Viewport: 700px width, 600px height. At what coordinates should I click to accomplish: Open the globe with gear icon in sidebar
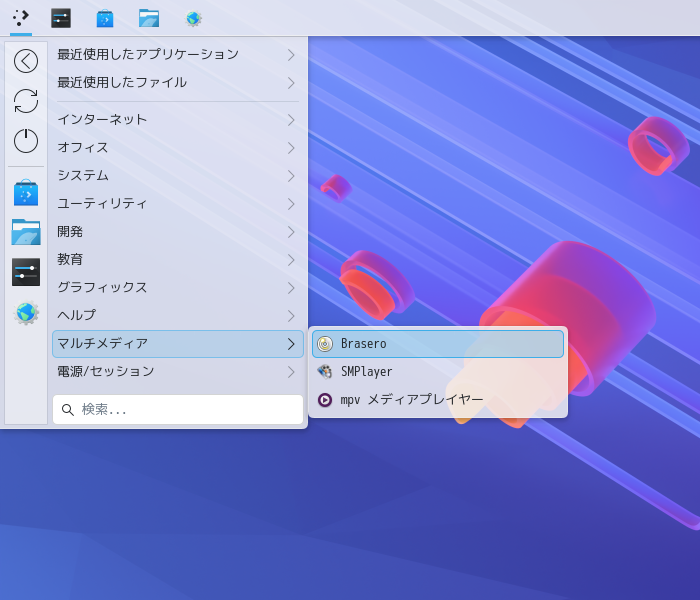coord(26,312)
